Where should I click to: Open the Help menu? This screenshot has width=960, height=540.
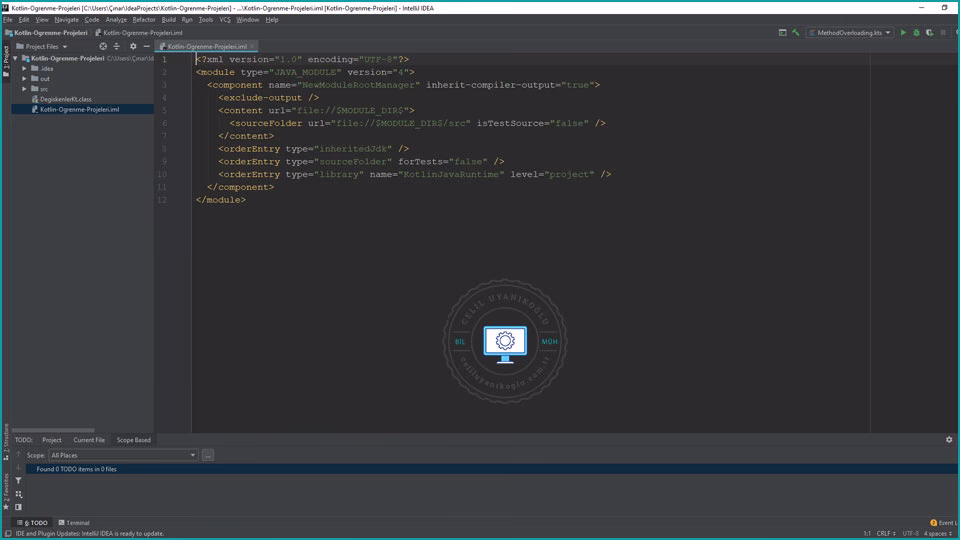point(272,20)
